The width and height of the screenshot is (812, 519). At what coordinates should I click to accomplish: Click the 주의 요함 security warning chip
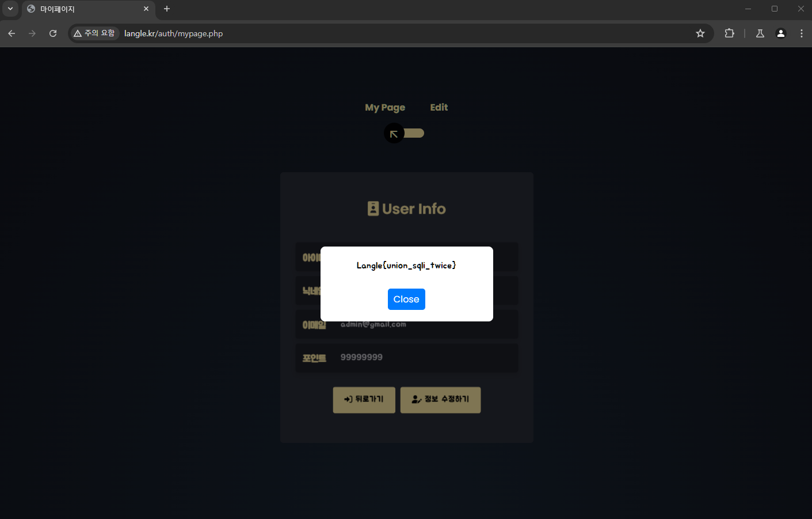(x=94, y=33)
